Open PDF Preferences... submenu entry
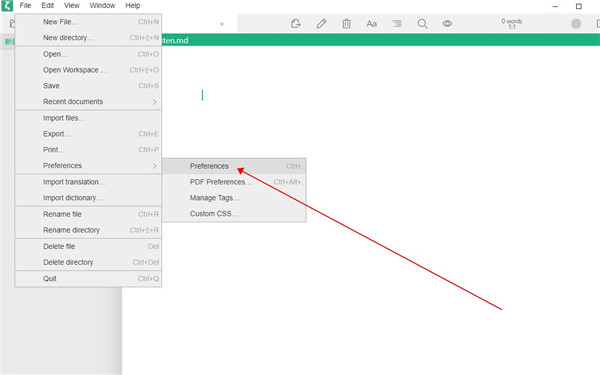Image resolution: width=600 pixels, height=375 pixels. [234, 182]
